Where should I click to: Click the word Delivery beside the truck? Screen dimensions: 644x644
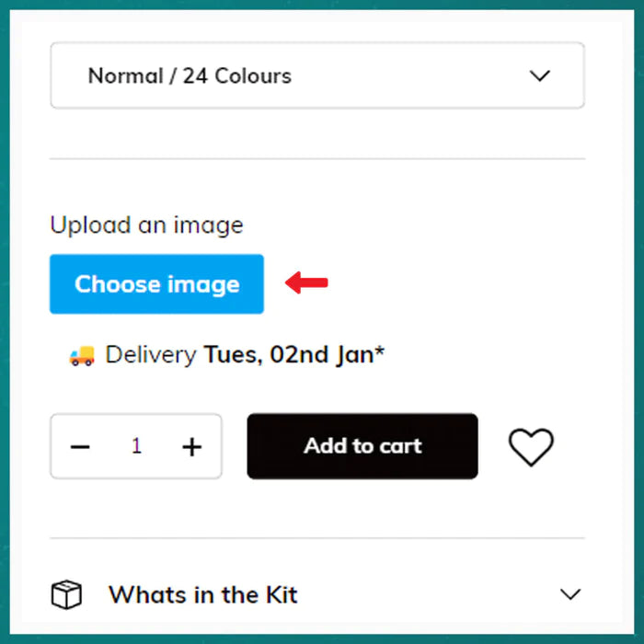click(x=151, y=355)
